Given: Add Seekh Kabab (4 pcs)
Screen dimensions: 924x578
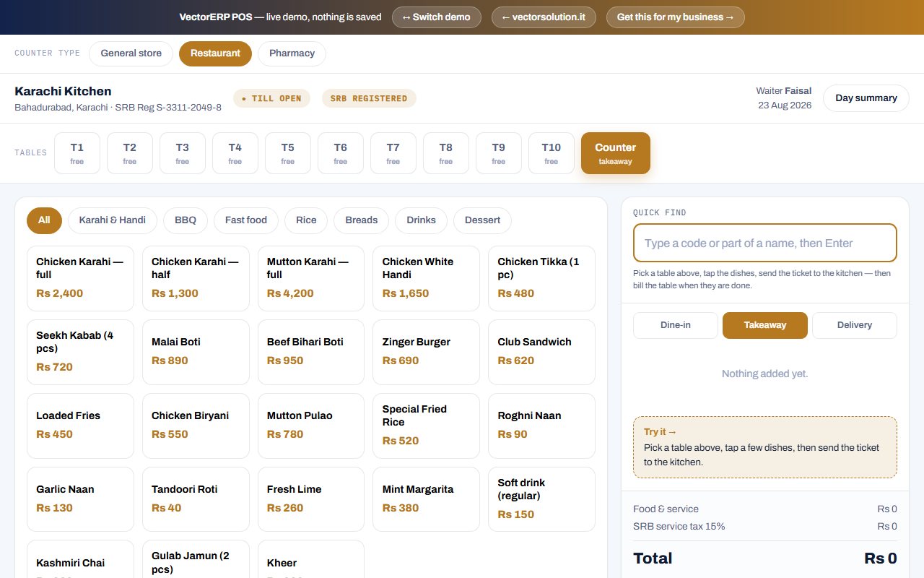Looking at the screenshot, I should click(80, 352).
